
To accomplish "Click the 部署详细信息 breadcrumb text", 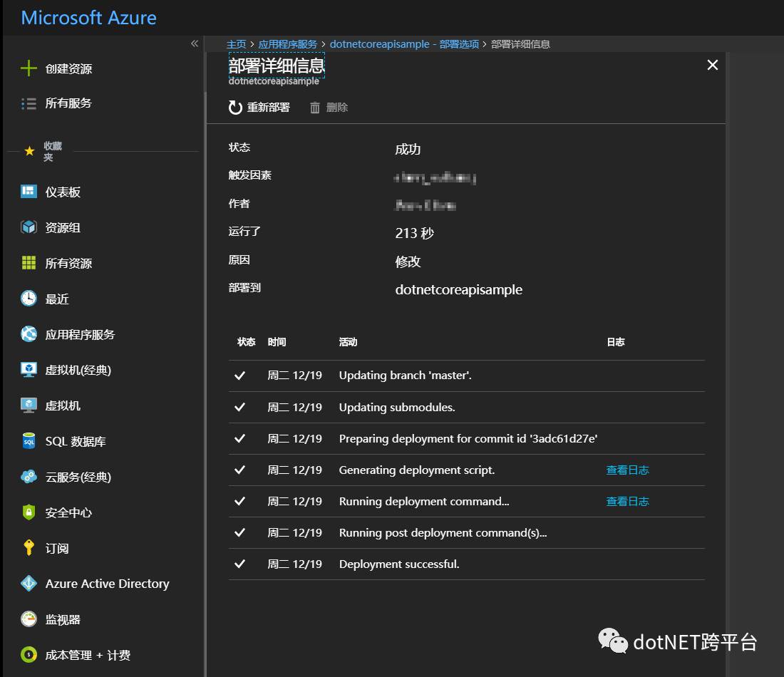I will coord(520,44).
